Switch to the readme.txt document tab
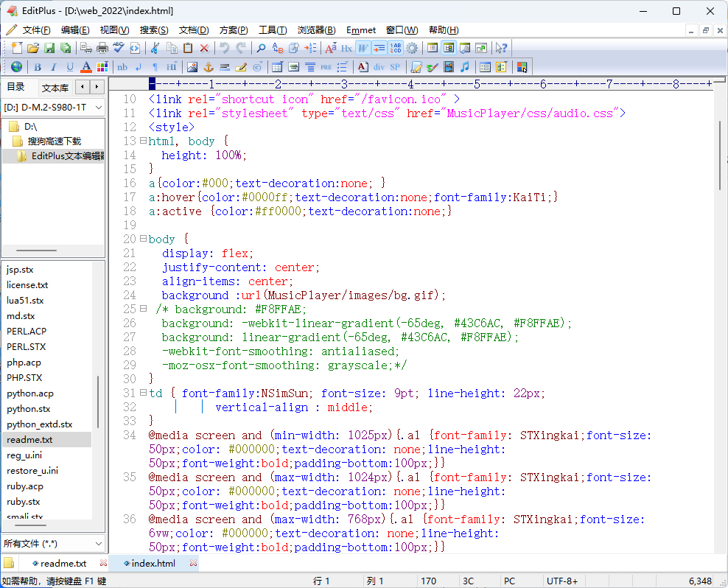This screenshot has height=588, width=728. 63,564
